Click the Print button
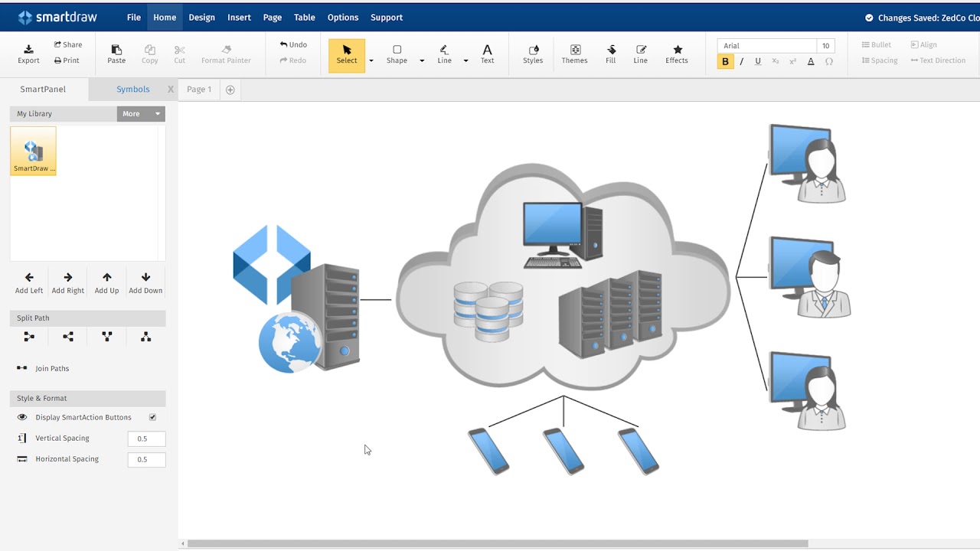The height and width of the screenshot is (551, 980). [67, 60]
